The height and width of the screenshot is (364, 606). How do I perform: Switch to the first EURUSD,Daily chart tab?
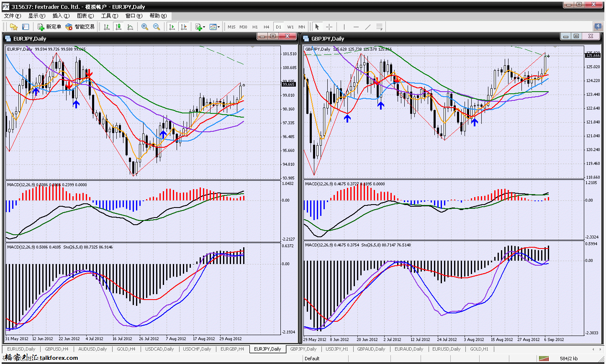pos(21,349)
